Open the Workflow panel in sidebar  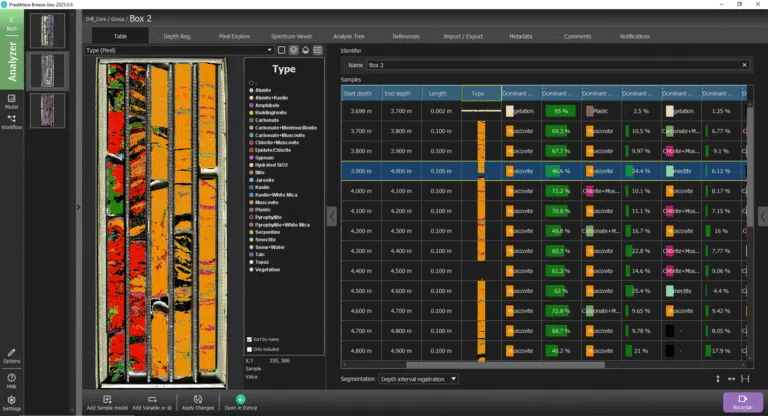tap(11, 122)
